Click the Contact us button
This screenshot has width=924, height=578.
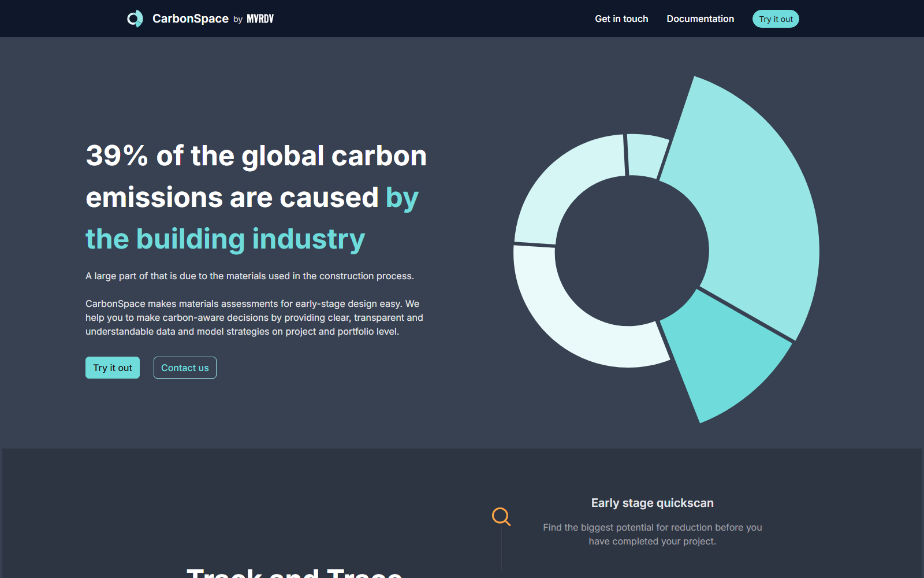pos(185,368)
